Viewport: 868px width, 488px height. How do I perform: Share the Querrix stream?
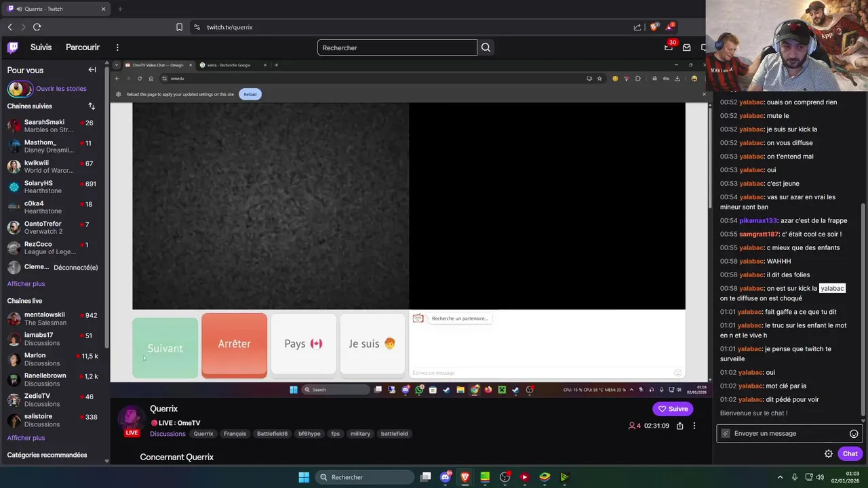pyautogui.click(x=679, y=426)
